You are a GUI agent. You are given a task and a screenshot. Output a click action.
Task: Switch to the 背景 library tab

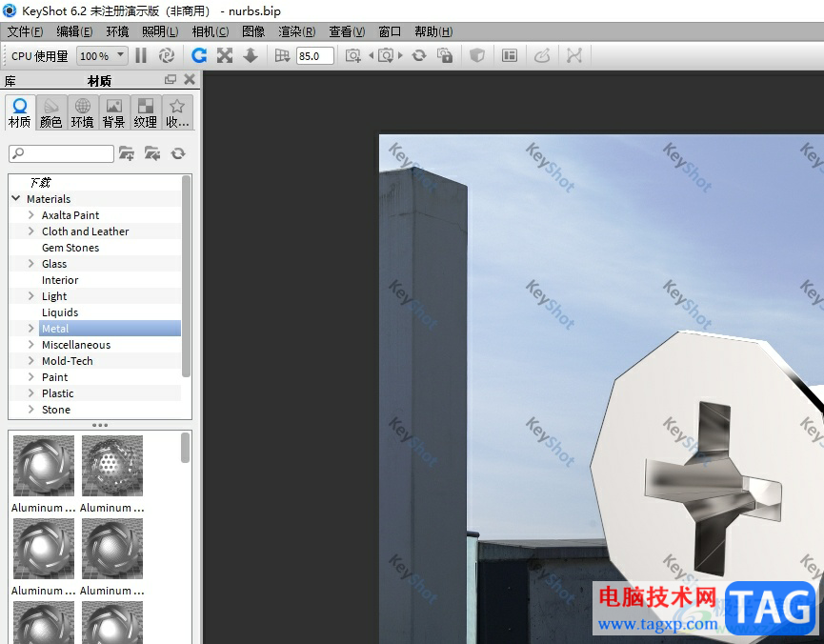114,112
